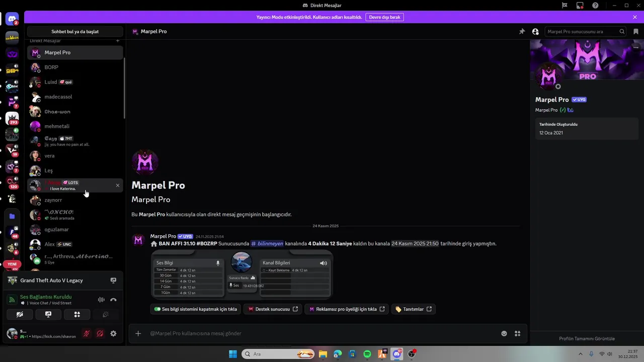
Task: Open the Arthreva group chat
Action: tap(75, 259)
